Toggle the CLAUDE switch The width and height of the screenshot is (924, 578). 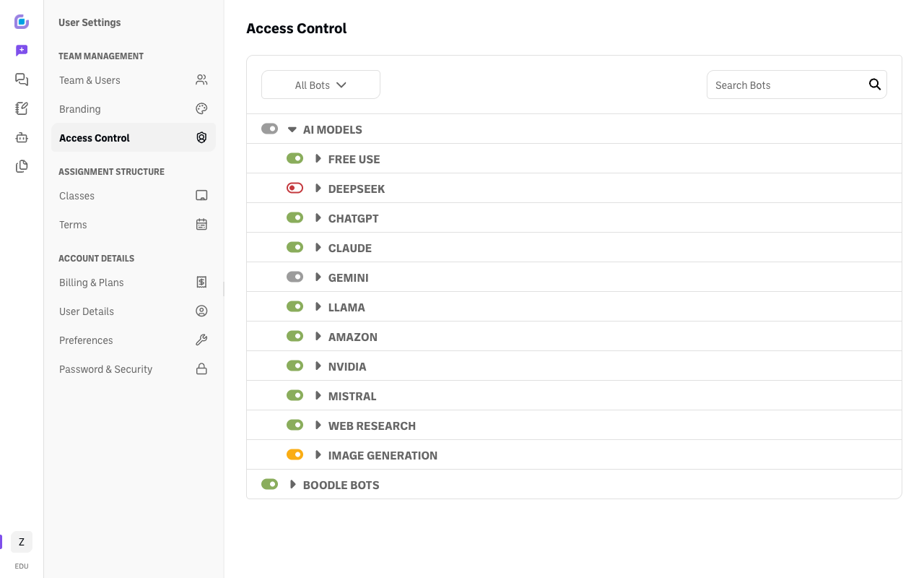[295, 247]
